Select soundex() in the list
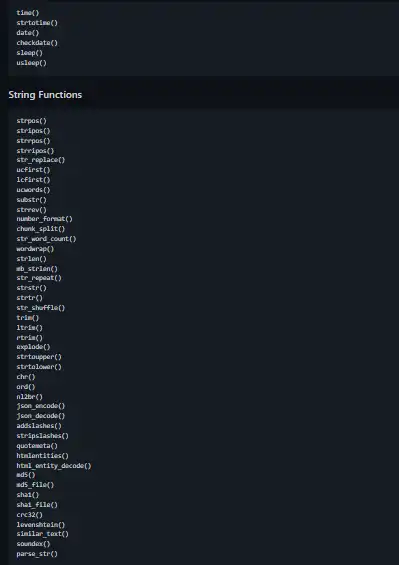The width and height of the screenshot is (399, 565). point(33,544)
